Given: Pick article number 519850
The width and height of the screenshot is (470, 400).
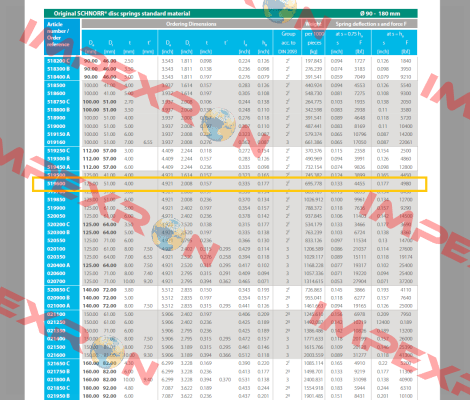Looking at the screenshot, I should tap(56, 200).
